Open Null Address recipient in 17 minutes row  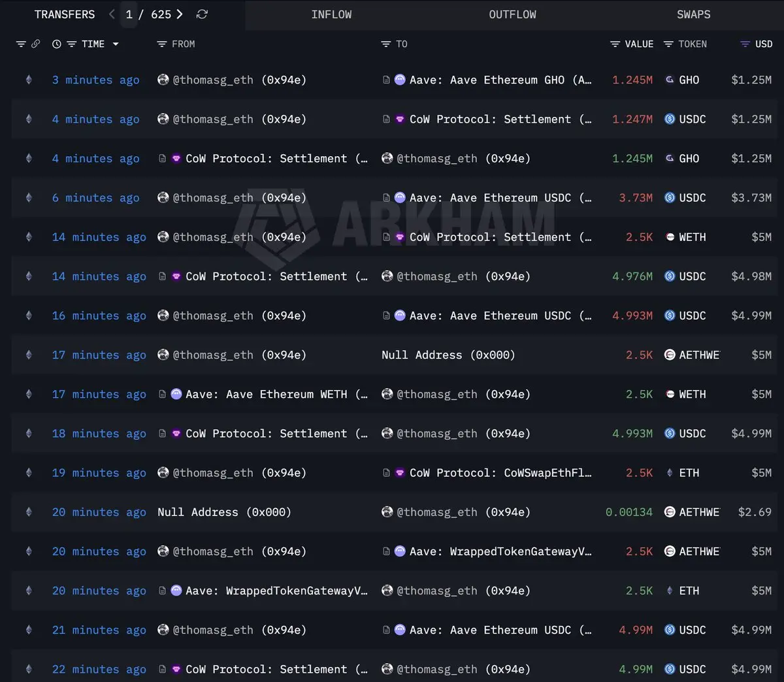[448, 355]
